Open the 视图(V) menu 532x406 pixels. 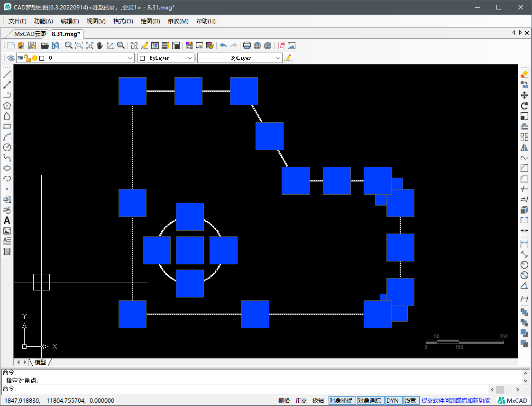tap(96, 21)
